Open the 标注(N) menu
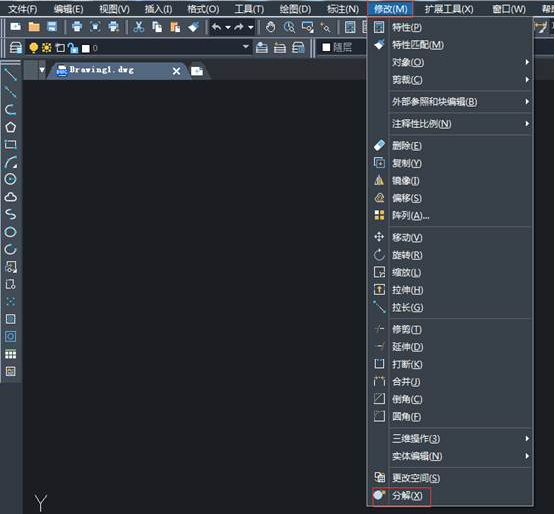Screen dimensions: 555x514 343,8
